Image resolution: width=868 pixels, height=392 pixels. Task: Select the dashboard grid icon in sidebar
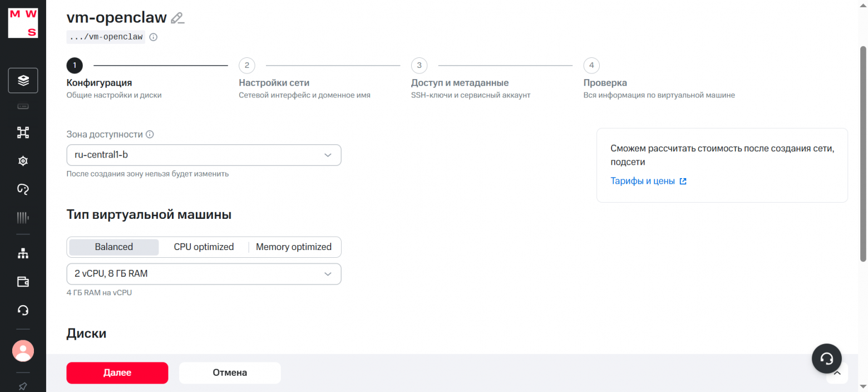(x=22, y=133)
